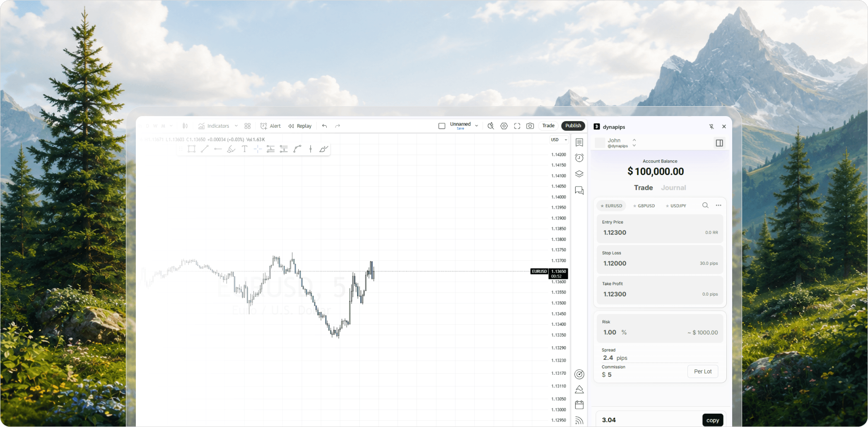Click the Save link under Unnamed

click(461, 129)
